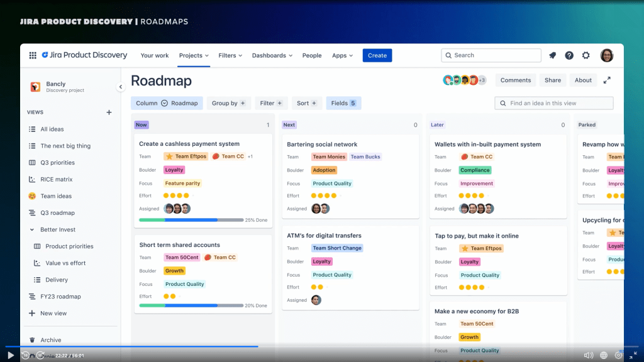Open the Fields 5 toggle button
The height and width of the screenshot is (362, 644).
[343, 103]
